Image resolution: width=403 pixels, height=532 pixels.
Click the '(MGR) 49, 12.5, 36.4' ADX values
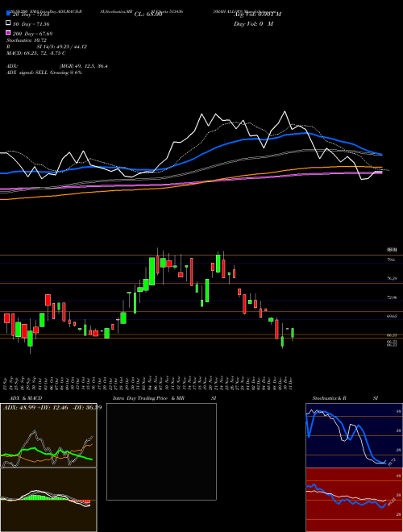tap(84, 66)
